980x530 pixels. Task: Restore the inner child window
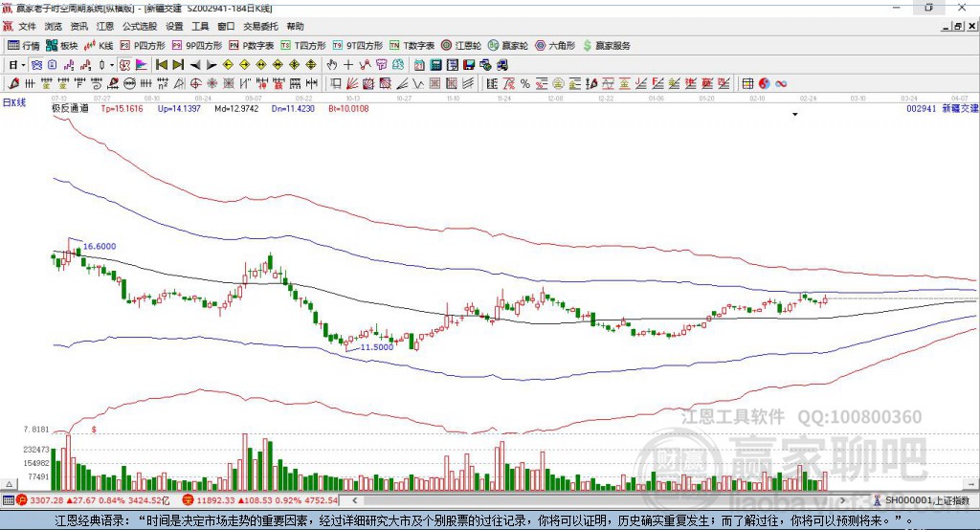958,26
